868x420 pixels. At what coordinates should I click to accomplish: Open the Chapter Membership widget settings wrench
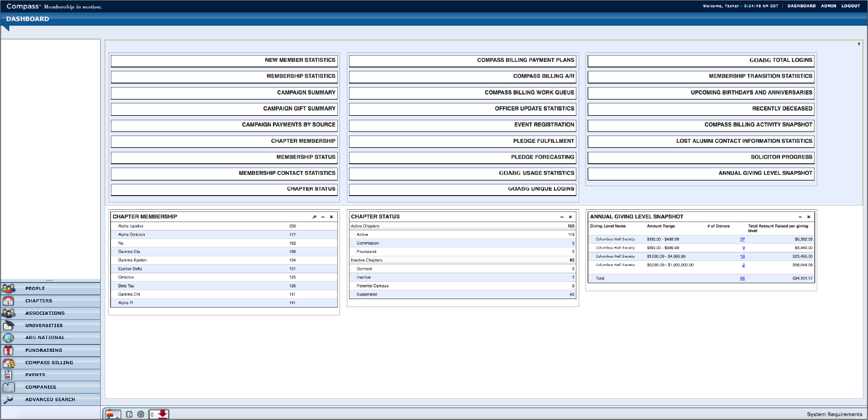[x=314, y=216]
